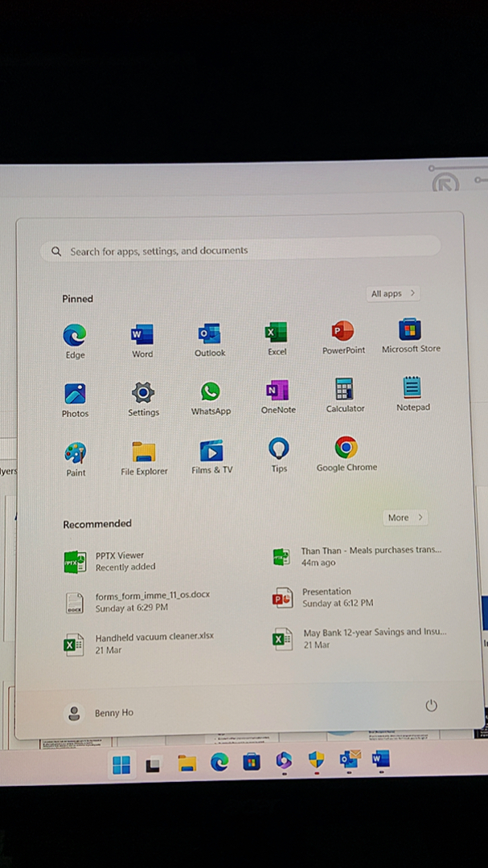Open File Explorer from the taskbar

tap(187, 764)
